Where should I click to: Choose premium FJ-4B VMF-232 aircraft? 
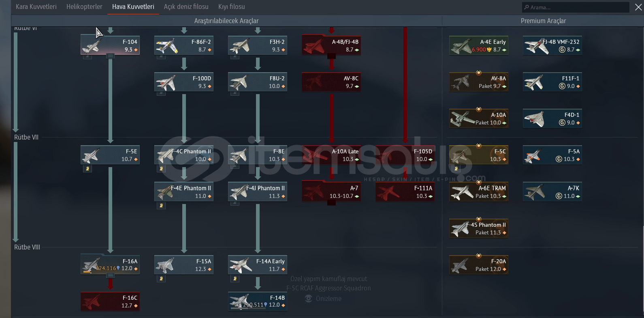pos(552,45)
